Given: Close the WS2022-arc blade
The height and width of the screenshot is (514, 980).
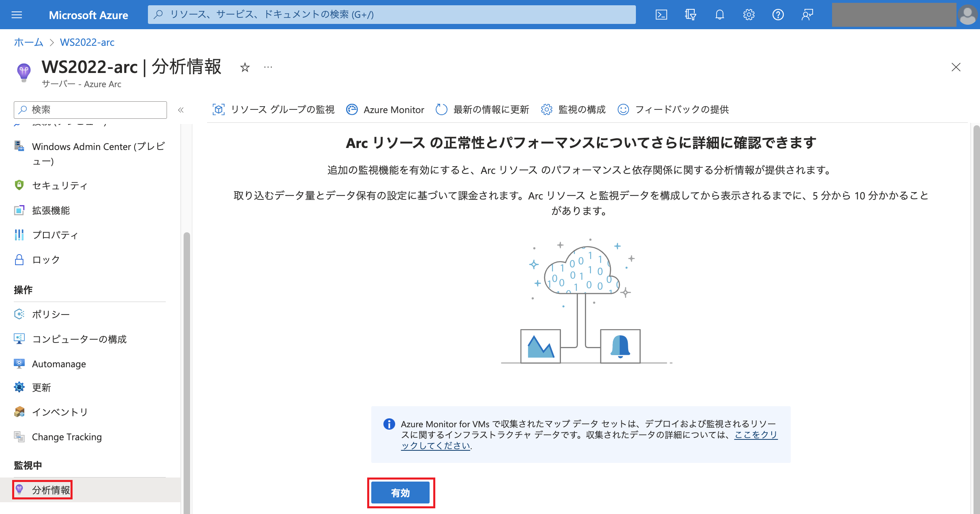Looking at the screenshot, I should [956, 67].
